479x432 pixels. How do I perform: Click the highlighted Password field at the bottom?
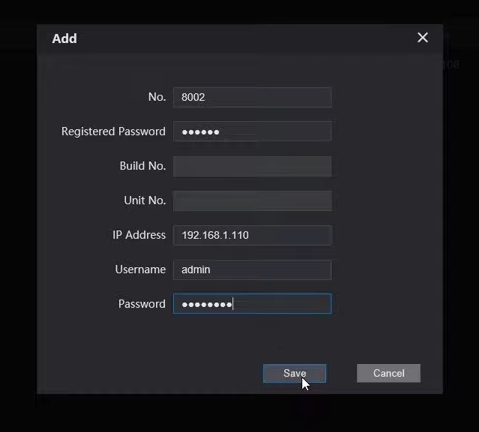coord(252,304)
